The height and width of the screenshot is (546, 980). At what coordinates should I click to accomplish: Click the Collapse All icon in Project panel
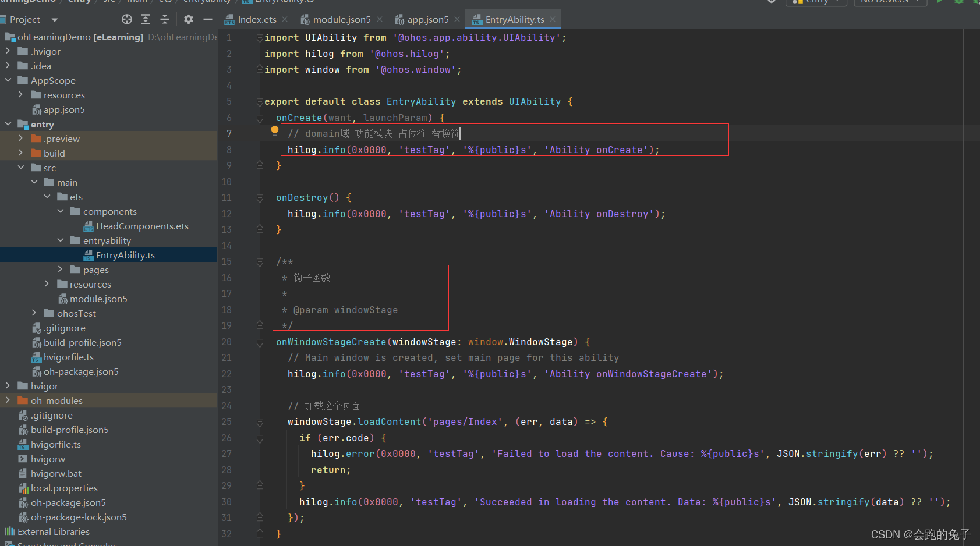click(x=165, y=19)
